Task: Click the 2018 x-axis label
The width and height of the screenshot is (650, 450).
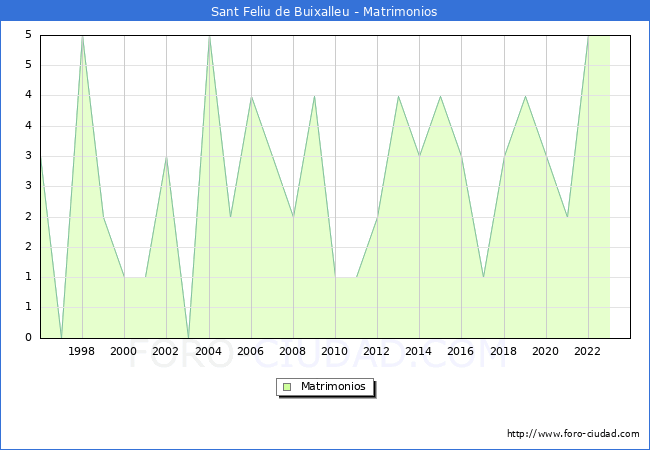Action: tap(503, 351)
